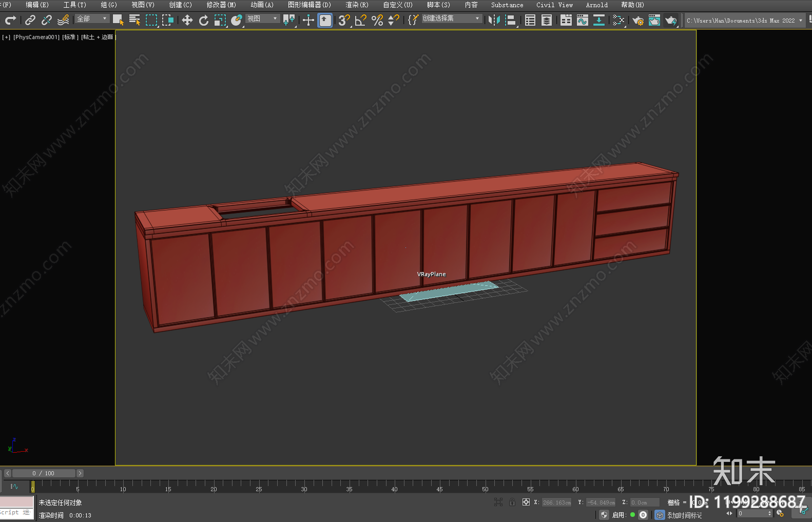Open the 全部 selection filter dropdown
Screen dimensions: 812x522
92,18
